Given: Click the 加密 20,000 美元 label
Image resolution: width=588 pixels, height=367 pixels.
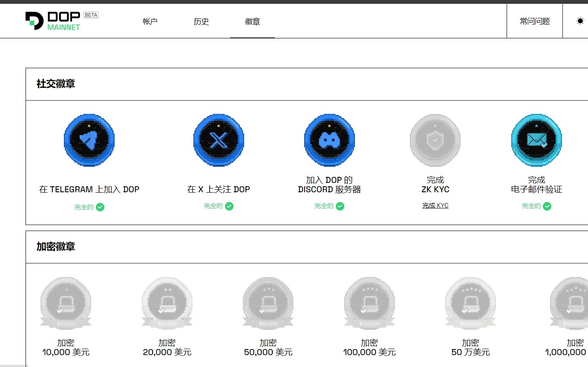Looking at the screenshot, I should point(167,347).
